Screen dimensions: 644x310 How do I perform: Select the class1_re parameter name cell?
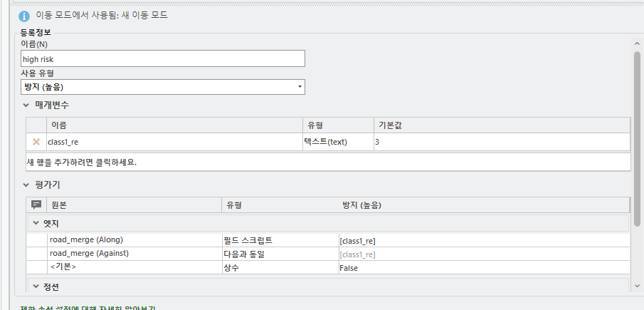(x=174, y=142)
